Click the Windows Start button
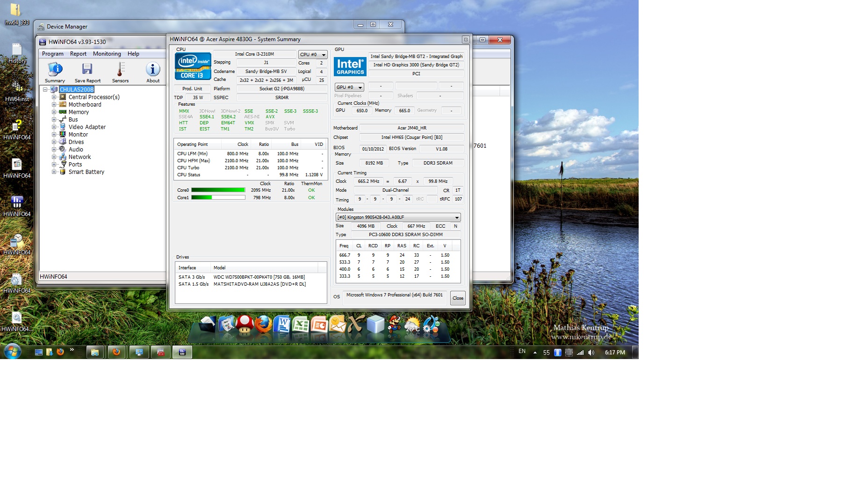The height and width of the screenshot is (504, 864). tap(13, 352)
